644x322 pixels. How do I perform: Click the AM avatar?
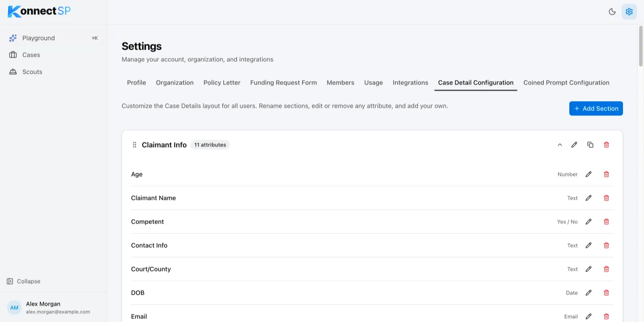pyautogui.click(x=14, y=308)
